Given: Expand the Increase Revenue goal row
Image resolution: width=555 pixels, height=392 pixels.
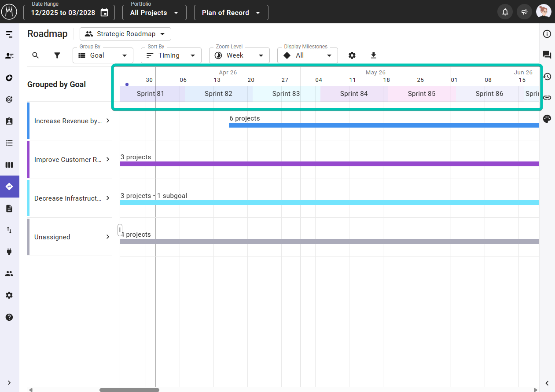Looking at the screenshot, I should (108, 121).
